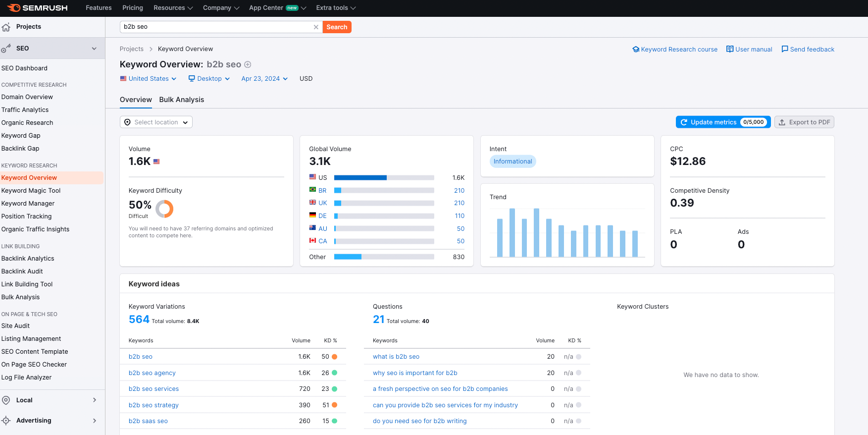Viewport: 868px width, 435px height.
Task: Open Keyword Magic Tool in the sidebar
Action: pos(31,191)
